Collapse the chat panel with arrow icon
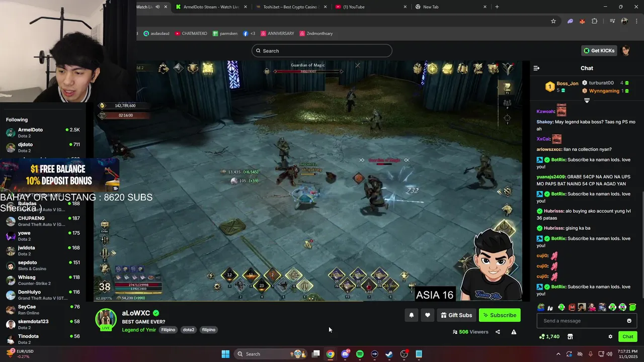Viewport: 644px width, 362px height. (x=536, y=68)
